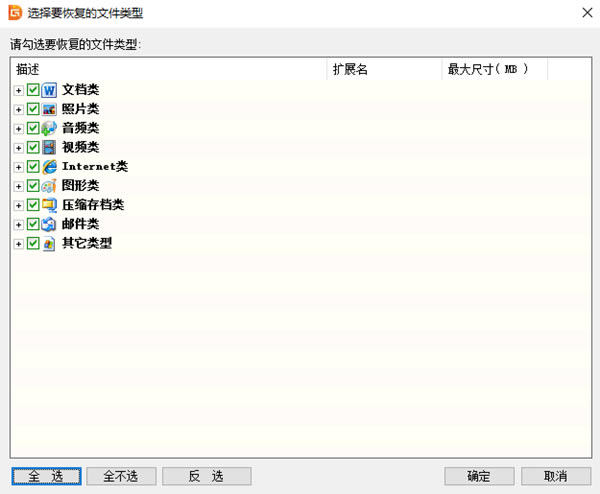Click the 描述 column header
This screenshot has width=600, height=494.
coord(168,70)
